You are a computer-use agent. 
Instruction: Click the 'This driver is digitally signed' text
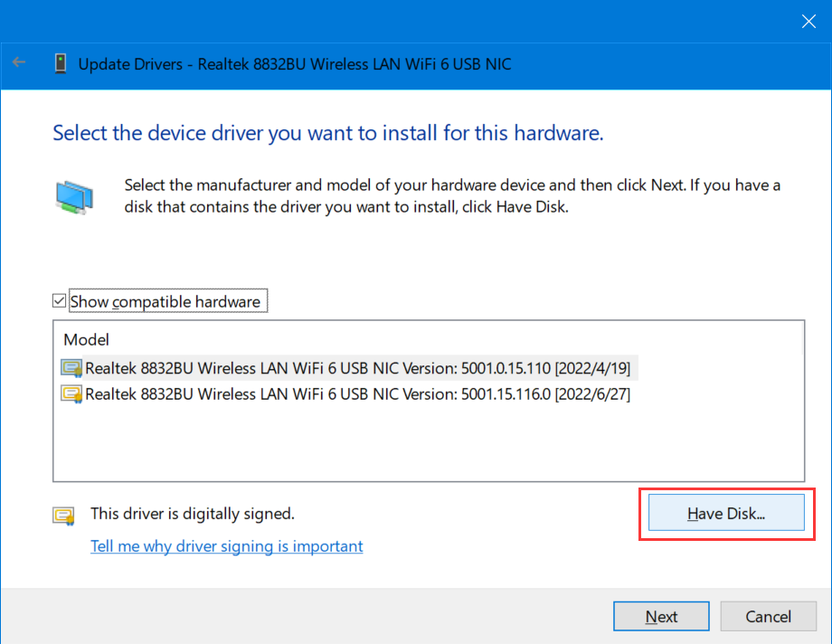192,514
